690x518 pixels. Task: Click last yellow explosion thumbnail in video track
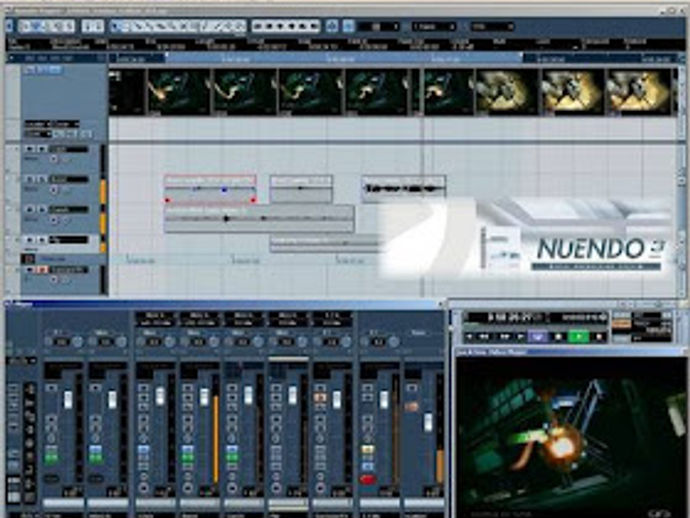[x=639, y=92]
